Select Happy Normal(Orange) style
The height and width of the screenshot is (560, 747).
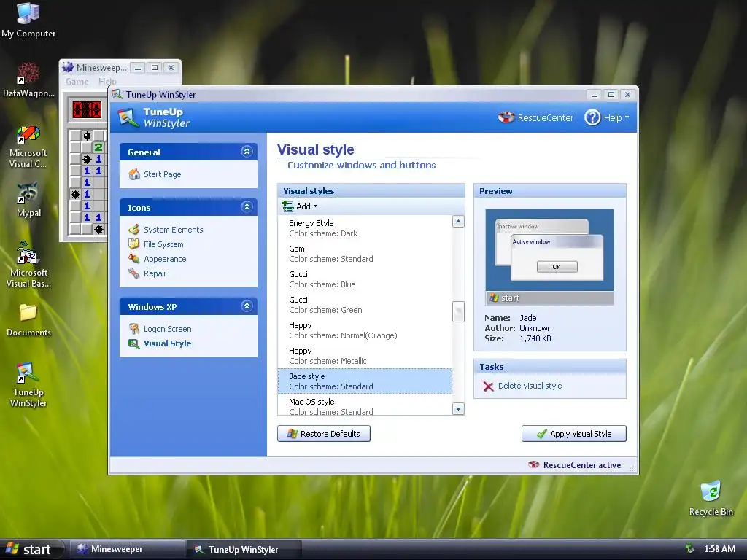(365, 330)
